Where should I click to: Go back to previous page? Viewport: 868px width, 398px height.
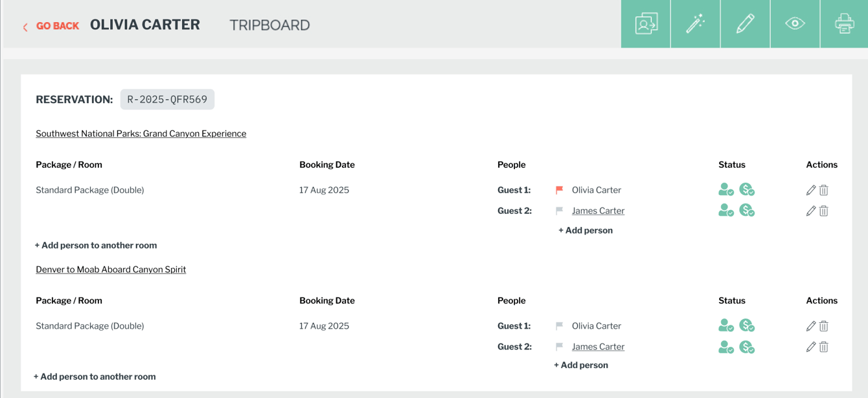point(51,26)
